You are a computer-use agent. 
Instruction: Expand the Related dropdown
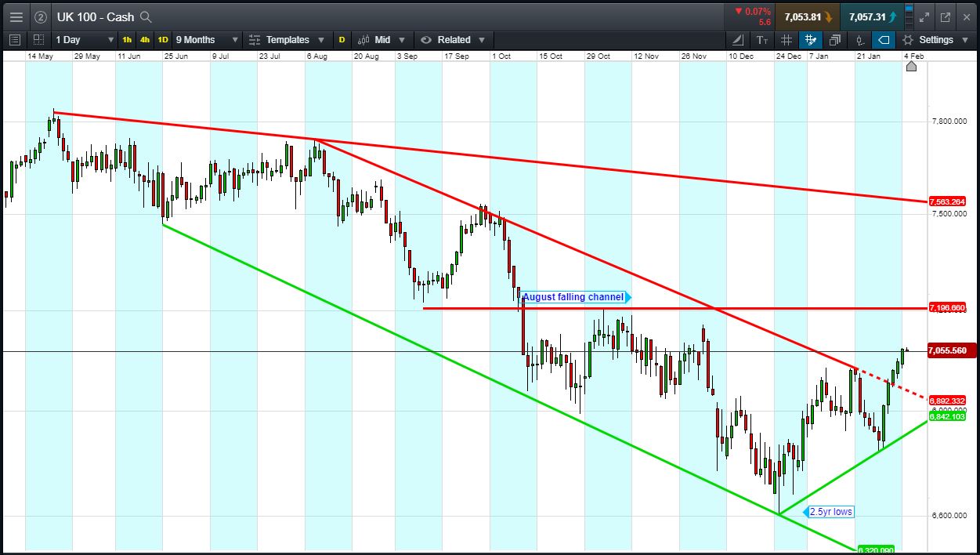(482, 40)
